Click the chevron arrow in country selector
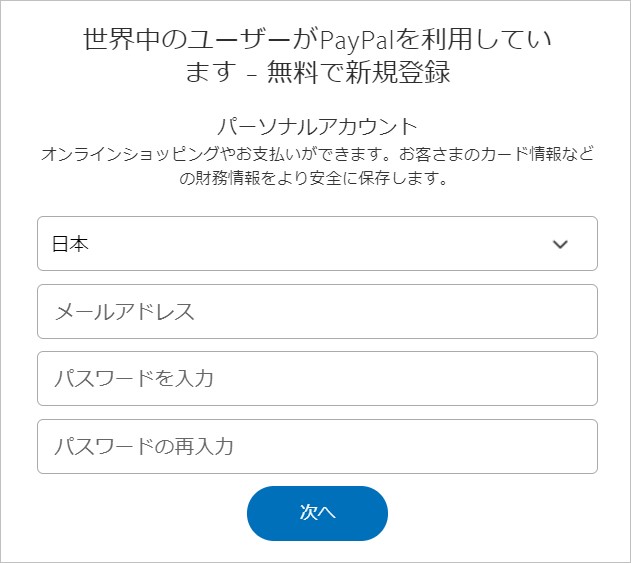This screenshot has width=631, height=563. (560, 244)
